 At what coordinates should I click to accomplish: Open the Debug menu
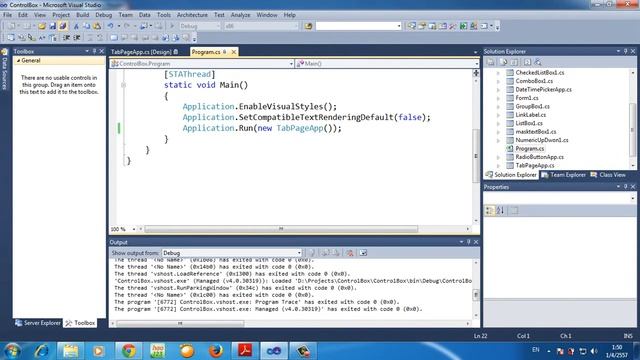pyautogui.click(x=104, y=15)
